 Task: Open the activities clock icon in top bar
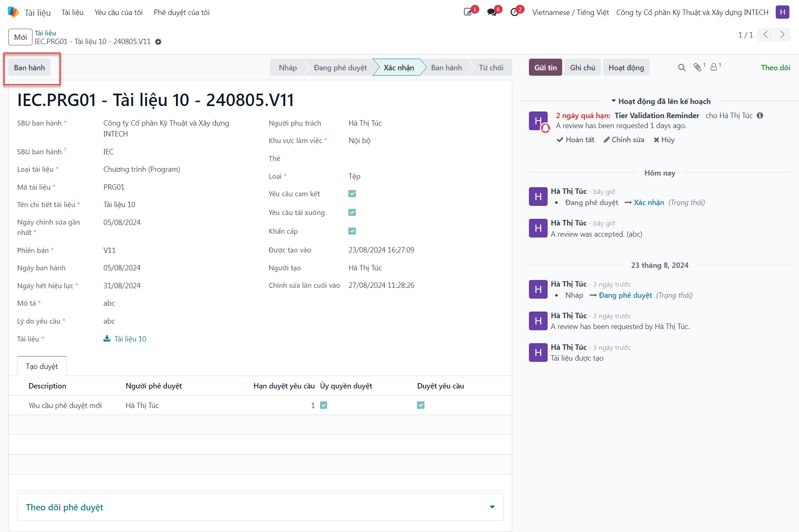click(515, 12)
